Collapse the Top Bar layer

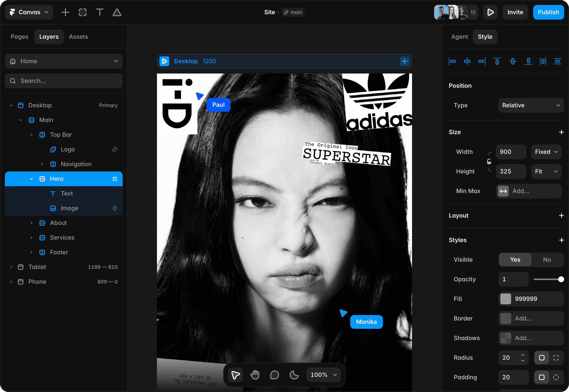coord(31,135)
